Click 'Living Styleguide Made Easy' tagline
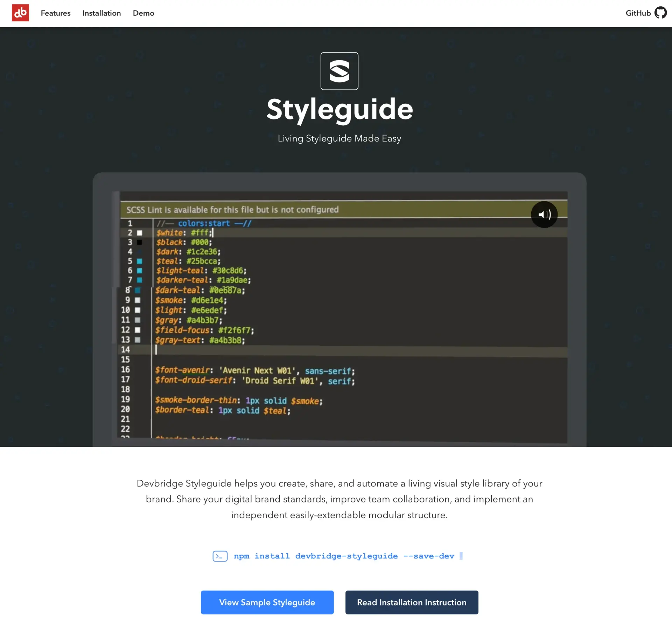 (x=339, y=138)
